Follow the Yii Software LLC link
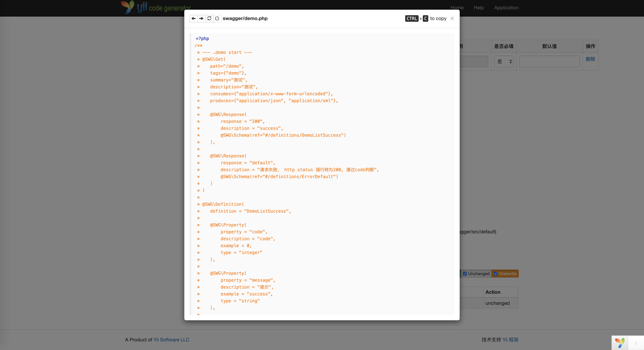 coord(171,339)
